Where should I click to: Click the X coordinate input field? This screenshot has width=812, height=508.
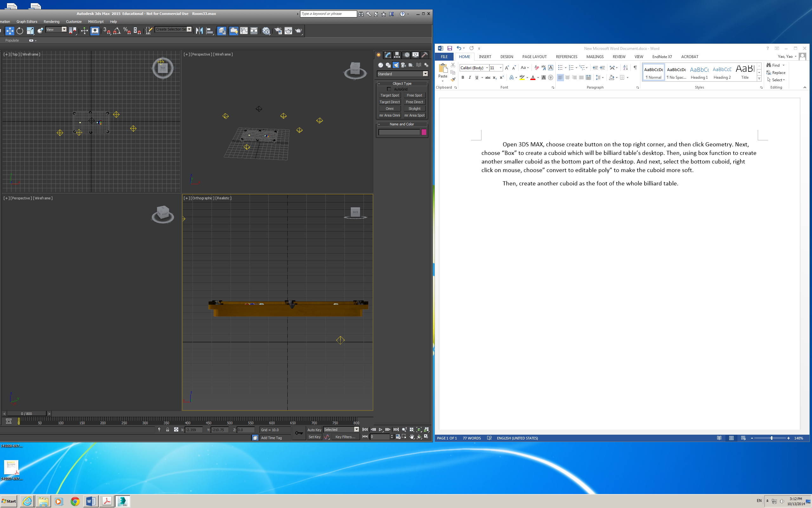pyautogui.click(x=194, y=430)
